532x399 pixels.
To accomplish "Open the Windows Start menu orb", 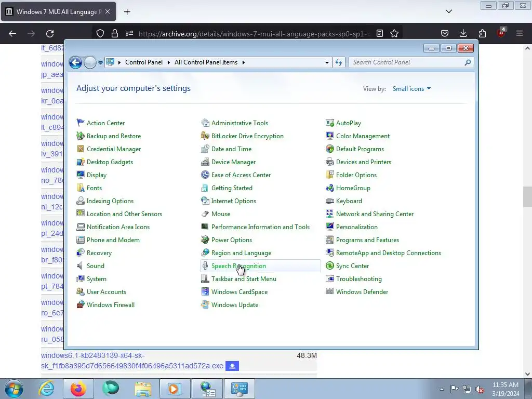I will 14,389.
